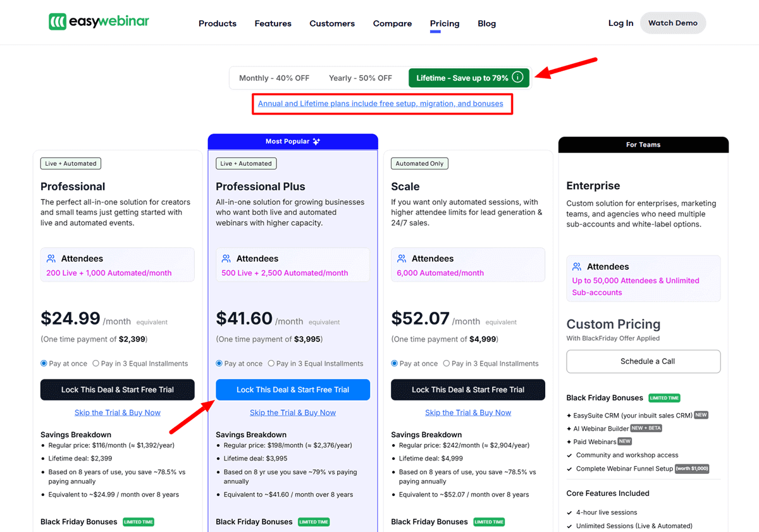
Task: Open Skip the Trial & Buy Now under Scale
Action: click(x=468, y=412)
